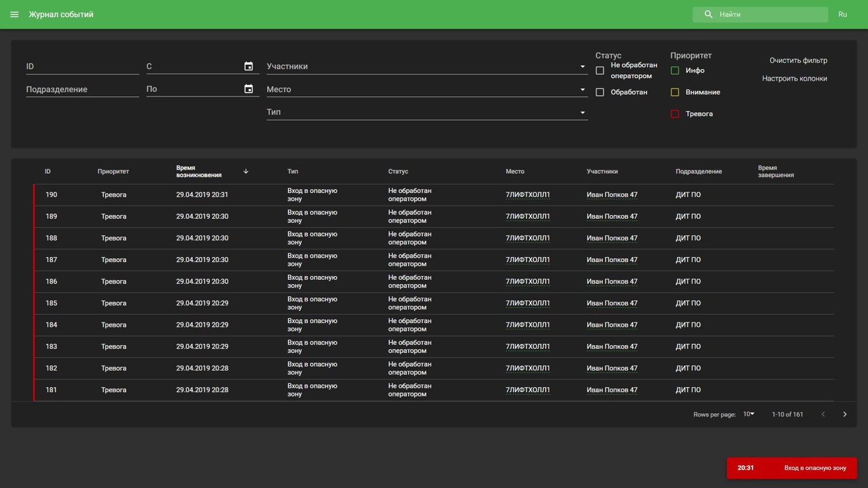Screen dimensions: 868x488
Task: Open the 20:31 Вход в опасную зону alert notification
Action: coord(792,468)
